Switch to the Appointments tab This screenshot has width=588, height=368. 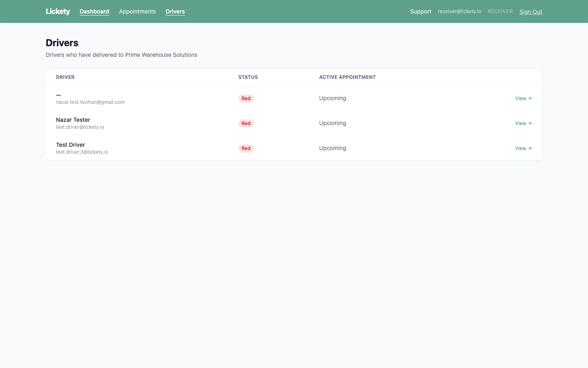pos(137,11)
